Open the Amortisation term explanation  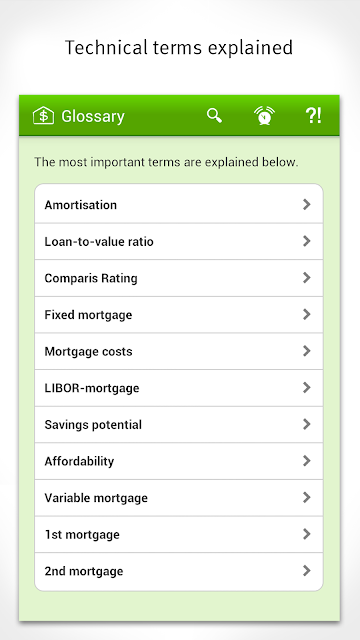click(179, 204)
